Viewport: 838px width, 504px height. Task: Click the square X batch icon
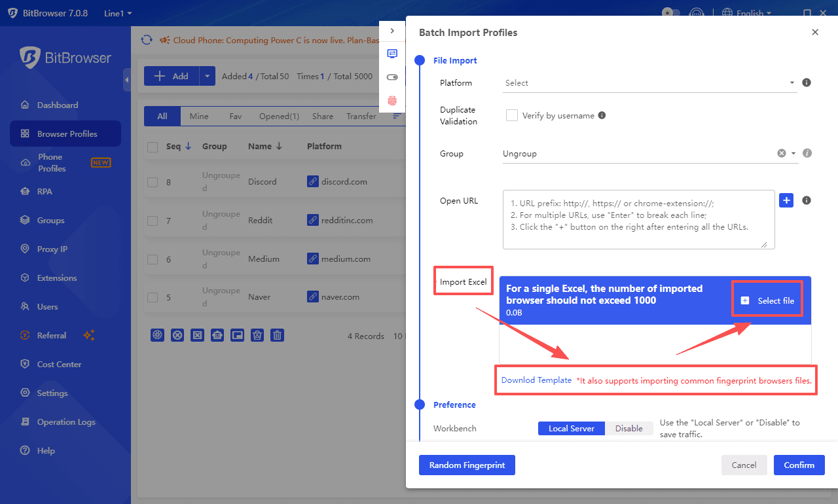pyautogui.click(x=197, y=334)
